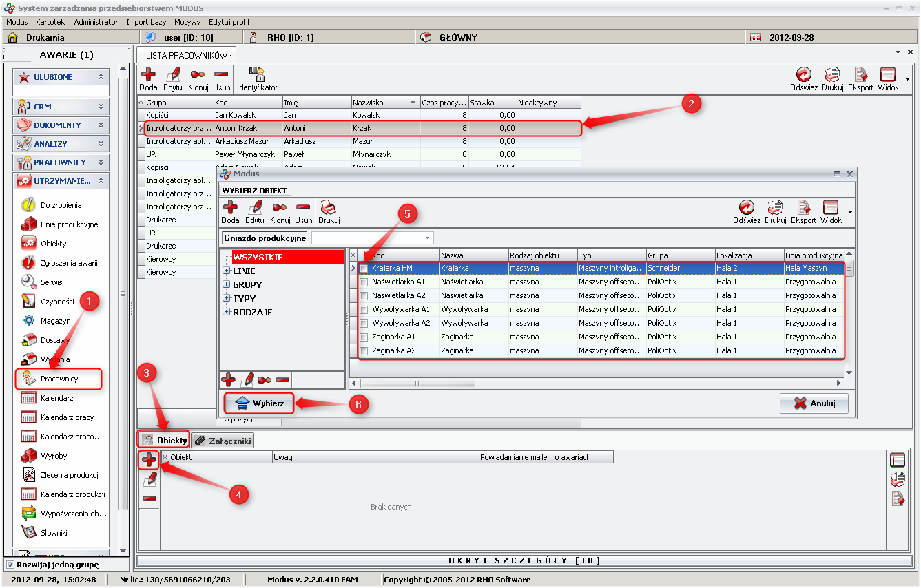Click Identyfikator icon in employee list toolbar
The width and height of the screenshot is (921, 588).
tap(257, 75)
